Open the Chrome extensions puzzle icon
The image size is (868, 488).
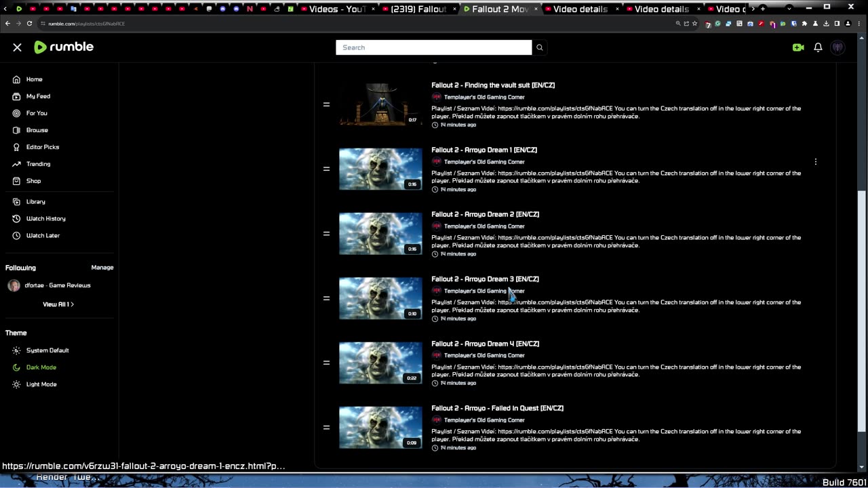(x=804, y=23)
